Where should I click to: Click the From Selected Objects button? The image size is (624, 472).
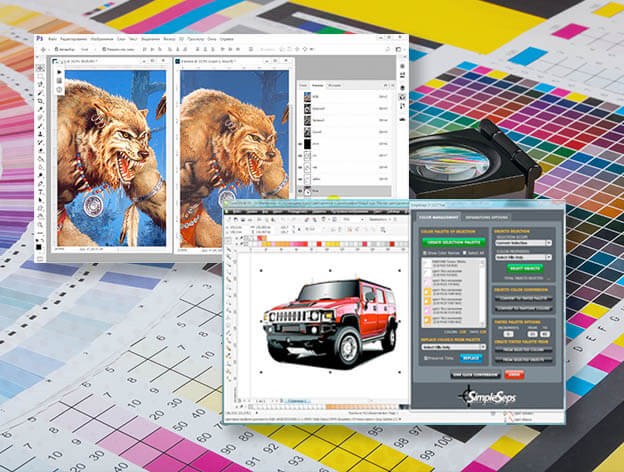coord(524,359)
